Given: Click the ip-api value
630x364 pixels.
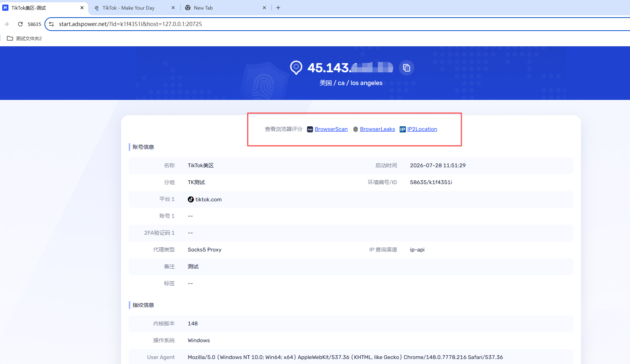Looking at the screenshot, I should [x=417, y=250].
